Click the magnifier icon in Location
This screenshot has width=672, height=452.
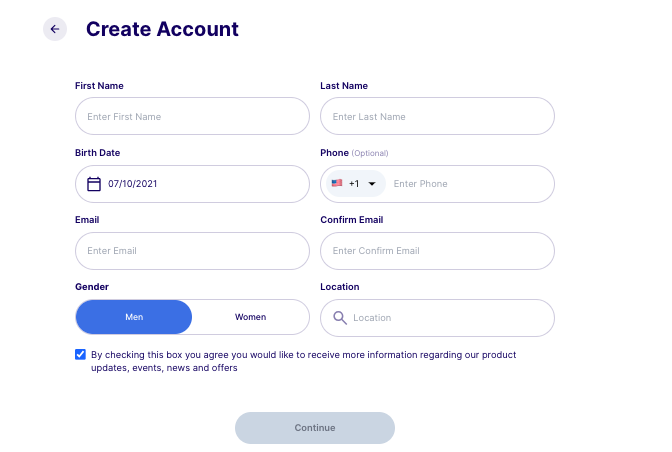[x=340, y=318]
